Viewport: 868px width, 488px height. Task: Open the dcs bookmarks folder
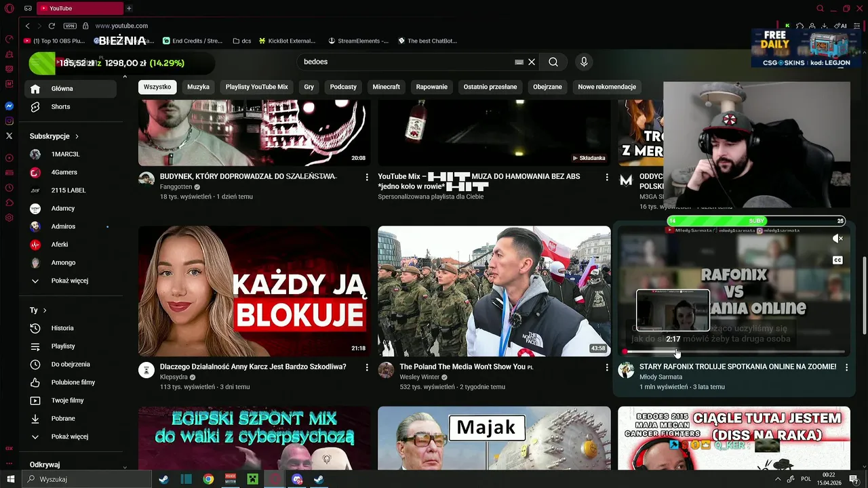241,41
